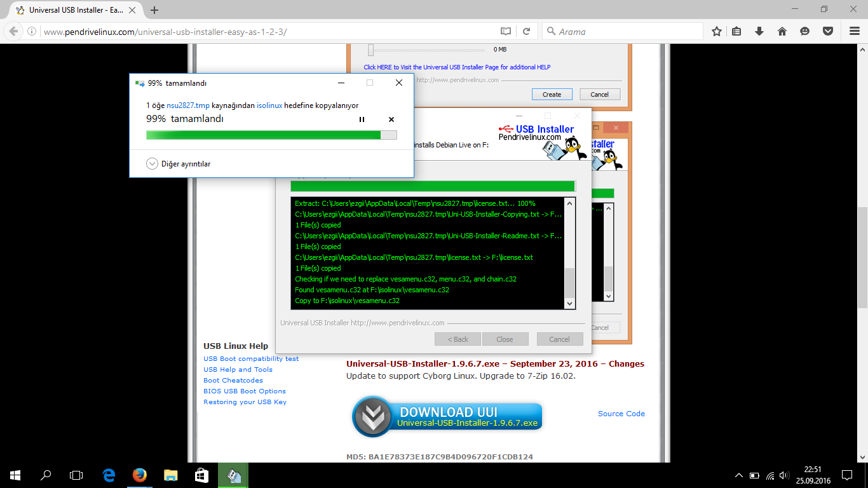
Task: Open the Action Center notification icon
Action: (846, 475)
